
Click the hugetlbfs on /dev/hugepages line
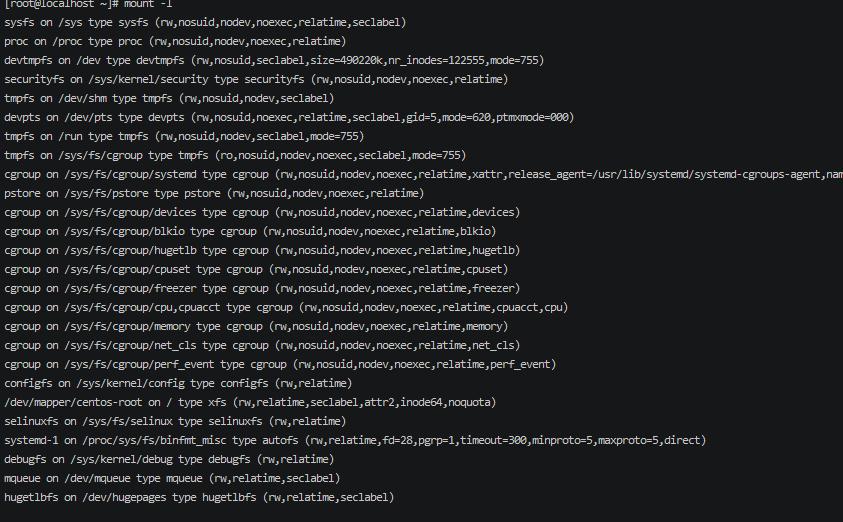tap(199, 497)
